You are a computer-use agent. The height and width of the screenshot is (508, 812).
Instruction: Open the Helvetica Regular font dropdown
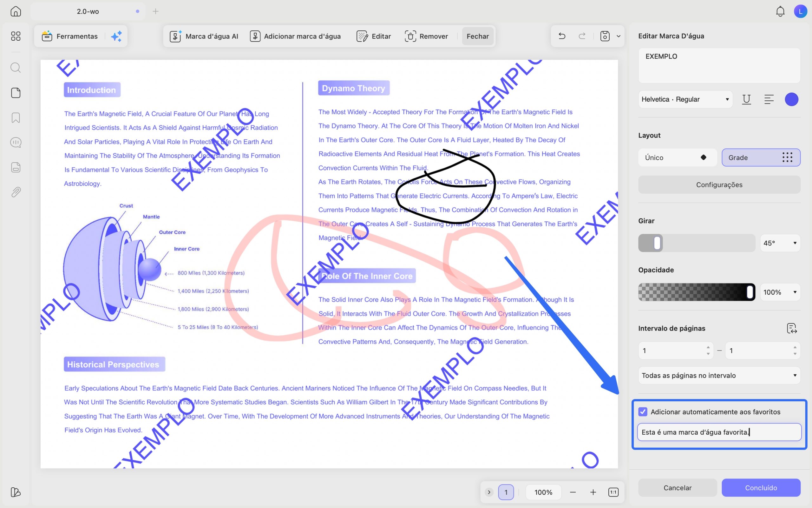(685, 99)
